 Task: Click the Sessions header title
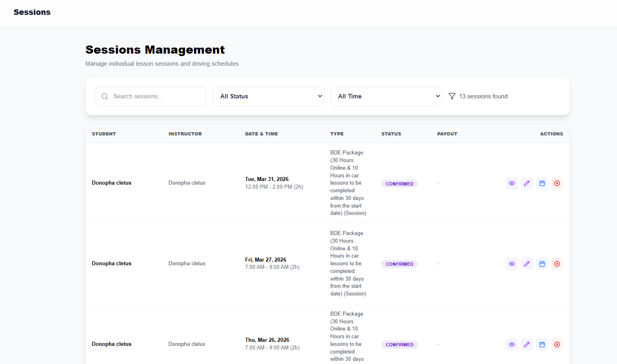(32, 12)
